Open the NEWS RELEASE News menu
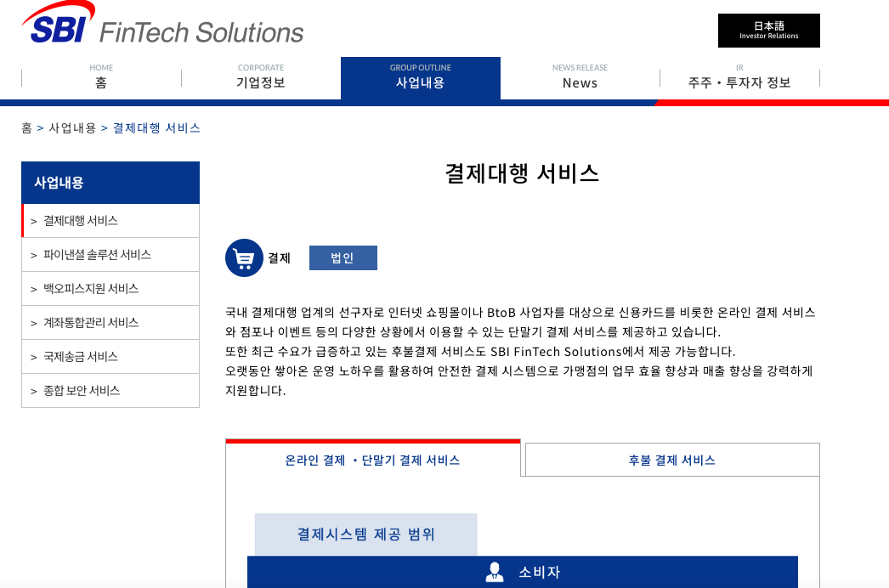This screenshot has width=889, height=588. coord(580,77)
